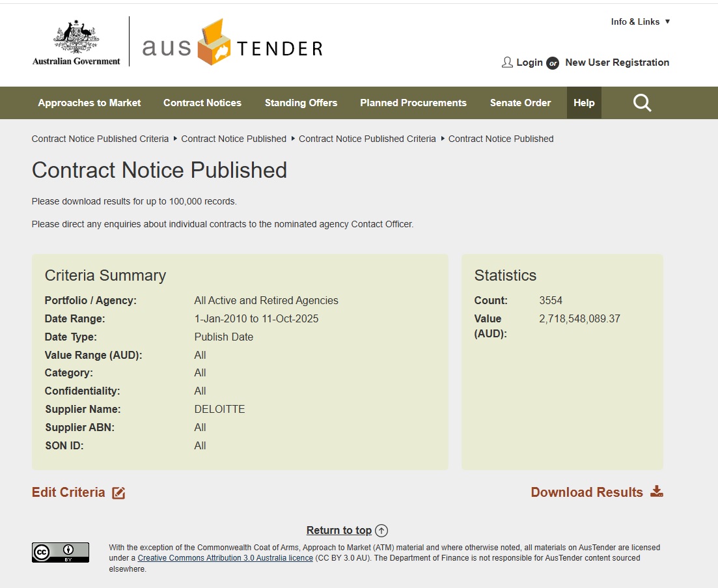Click the Return to top link
The image size is (718, 588).
339,530
